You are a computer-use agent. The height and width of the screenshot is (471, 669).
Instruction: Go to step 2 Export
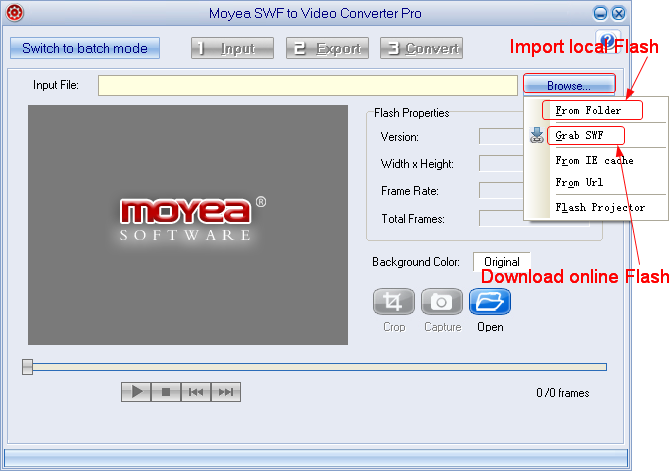point(327,48)
